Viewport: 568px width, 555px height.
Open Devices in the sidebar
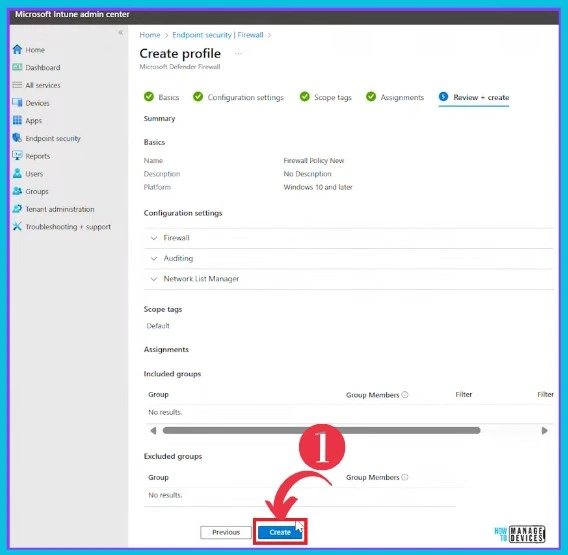(x=37, y=103)
